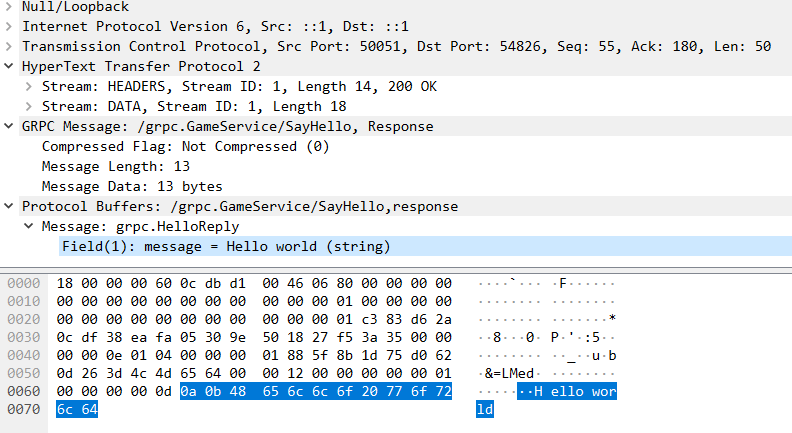This screenshot has height=433, width=792.
Task: Select GRPC Message SayHello Response line
Action: [227, 126]
